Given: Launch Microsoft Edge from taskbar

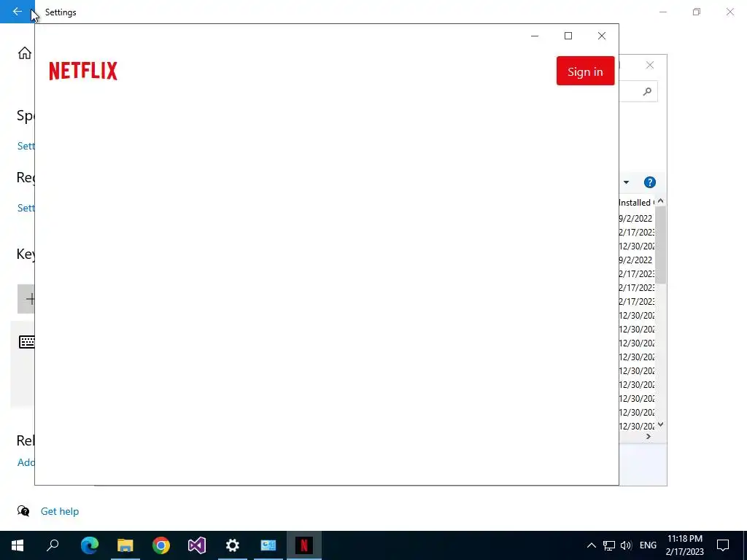Looking at the screenshot, I should coord(90,545).
